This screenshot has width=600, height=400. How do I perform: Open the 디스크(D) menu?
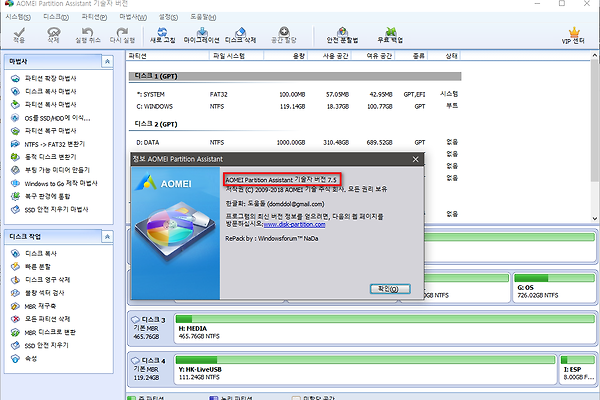(56, 17)
